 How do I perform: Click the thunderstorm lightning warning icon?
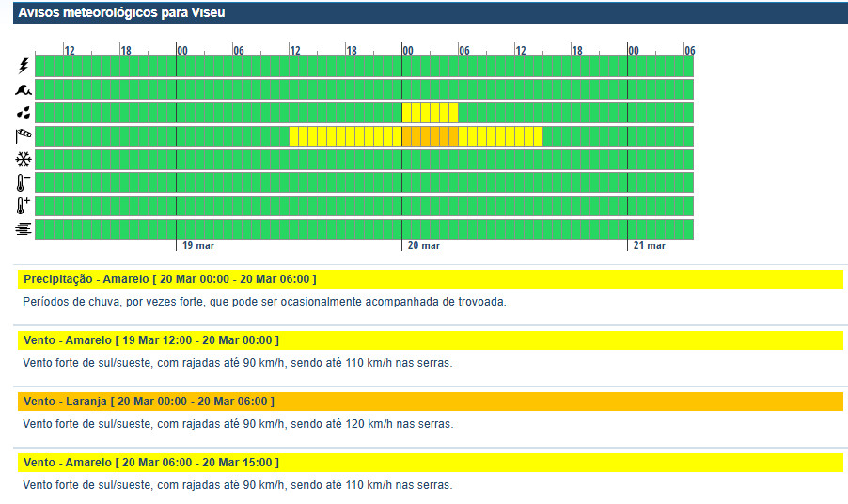[x=24, y=66]
